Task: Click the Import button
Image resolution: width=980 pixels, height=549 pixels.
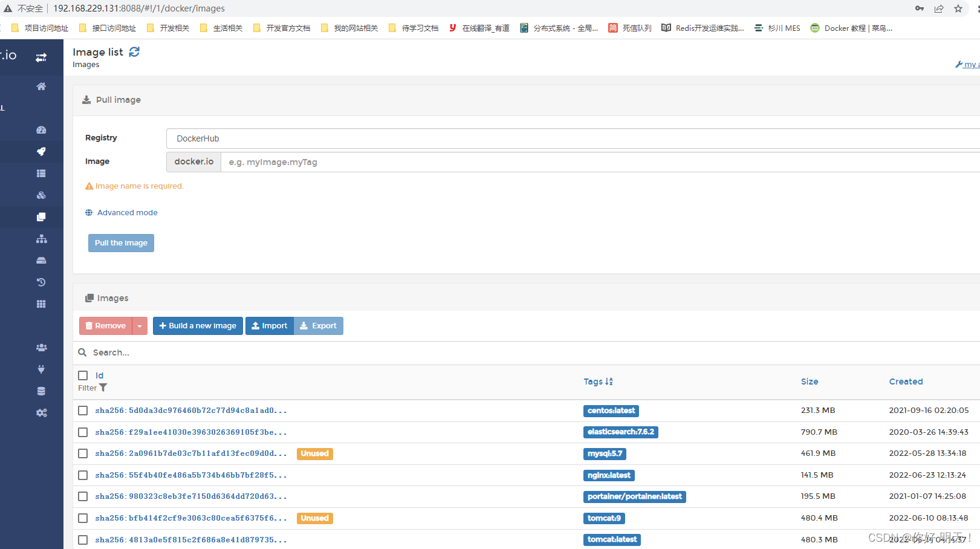Action: coord(270,326)
